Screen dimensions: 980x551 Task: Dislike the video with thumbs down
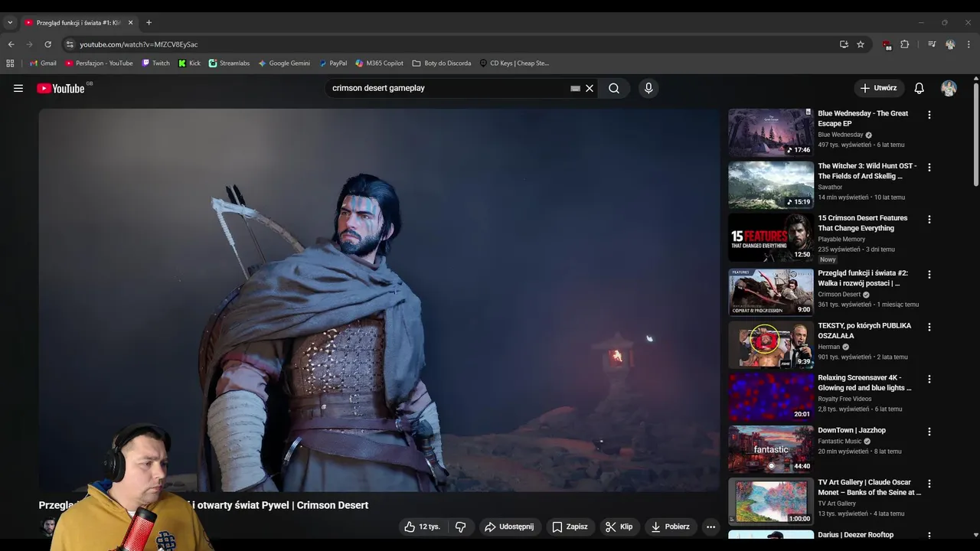(461, 527)
